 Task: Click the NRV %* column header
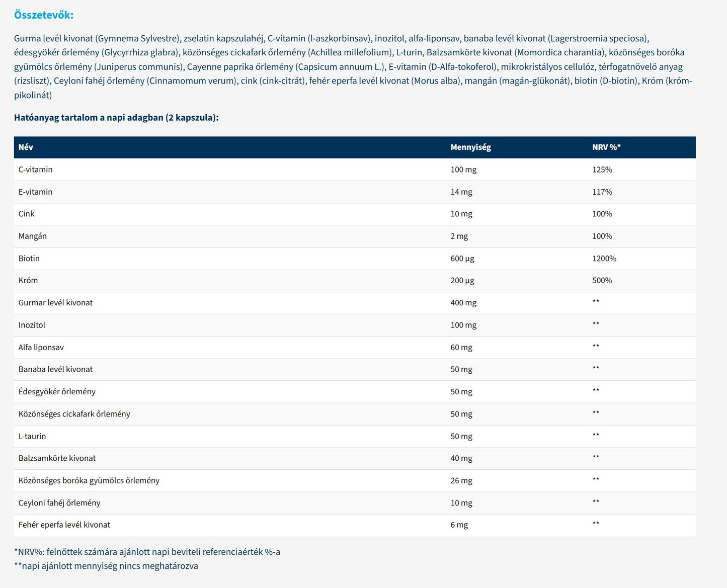pyautogui.click(x=606, y=147)
